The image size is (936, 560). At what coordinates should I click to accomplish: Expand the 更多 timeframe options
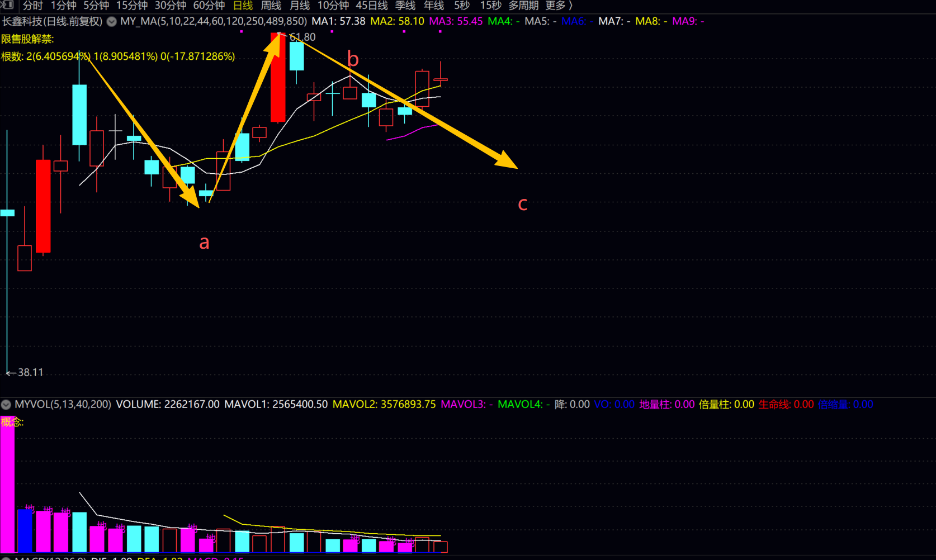tap(559, 6)
